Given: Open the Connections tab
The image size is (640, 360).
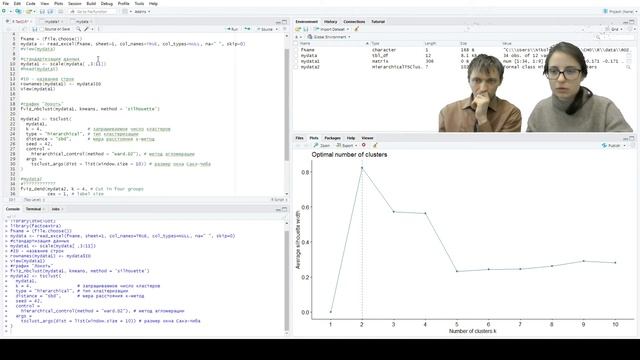Looking at the screenshot, I should 354,22.
